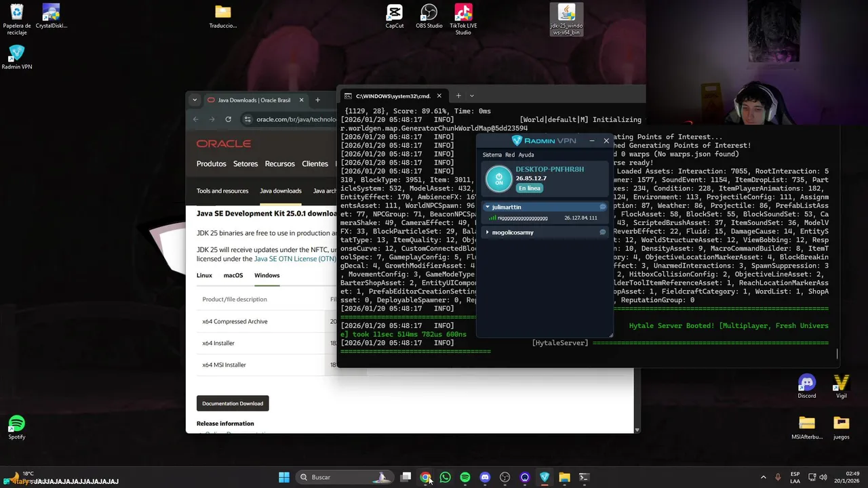Screen dimensions: 868x488
Task: Open the Traducciones desktop folder
Action: click(223, 16)
